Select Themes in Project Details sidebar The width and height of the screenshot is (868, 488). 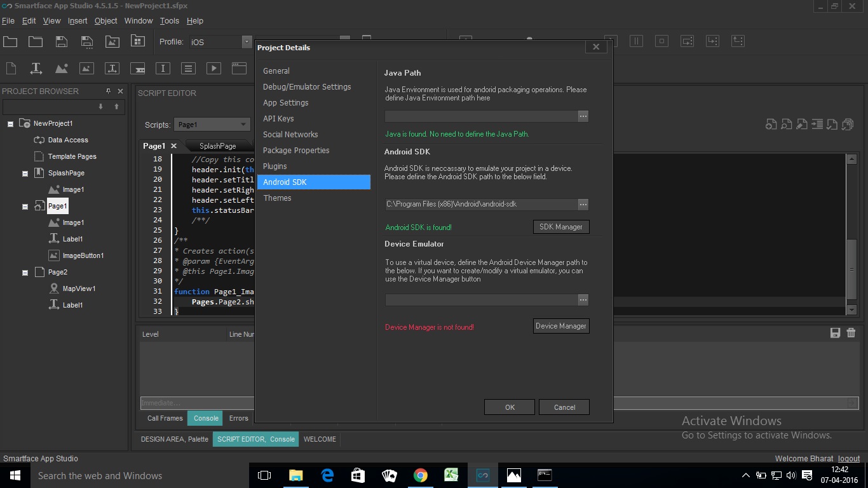(x=277, y=198)
